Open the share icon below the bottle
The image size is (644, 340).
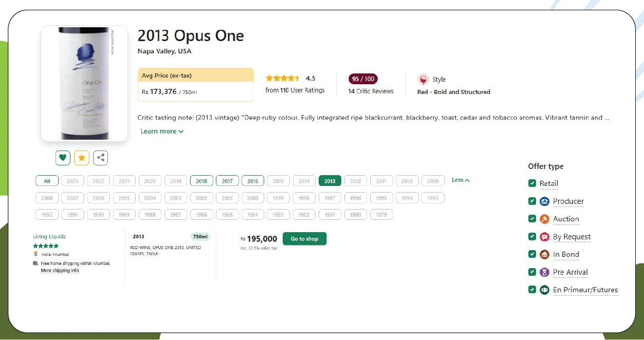101,158
